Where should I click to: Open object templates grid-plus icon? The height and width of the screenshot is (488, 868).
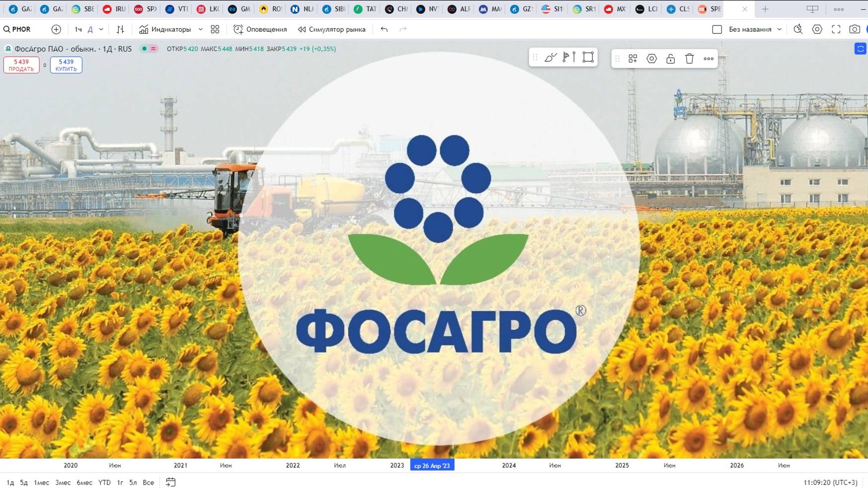pos(633,59)
